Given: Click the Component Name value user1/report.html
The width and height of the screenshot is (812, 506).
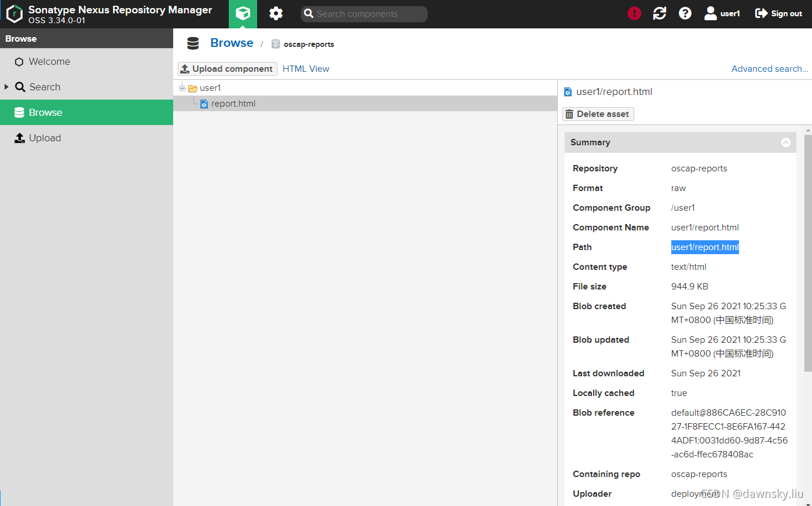Looking at the screenshot, I should 705,228.
